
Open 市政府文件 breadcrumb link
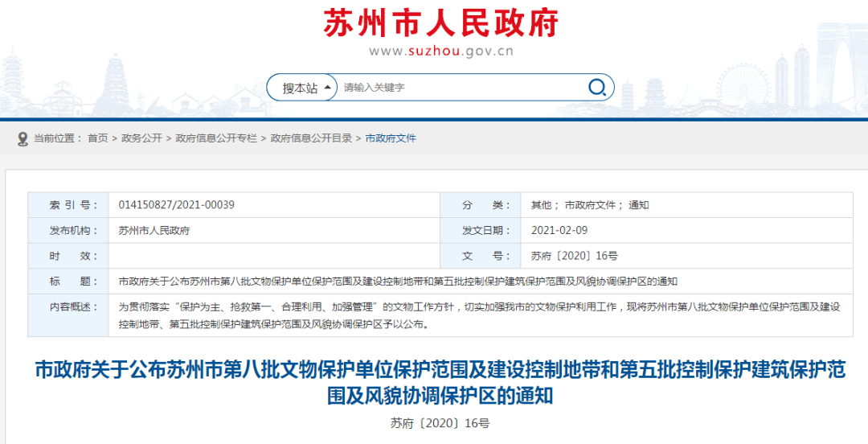pyautogui.click(x=391, y=138)
